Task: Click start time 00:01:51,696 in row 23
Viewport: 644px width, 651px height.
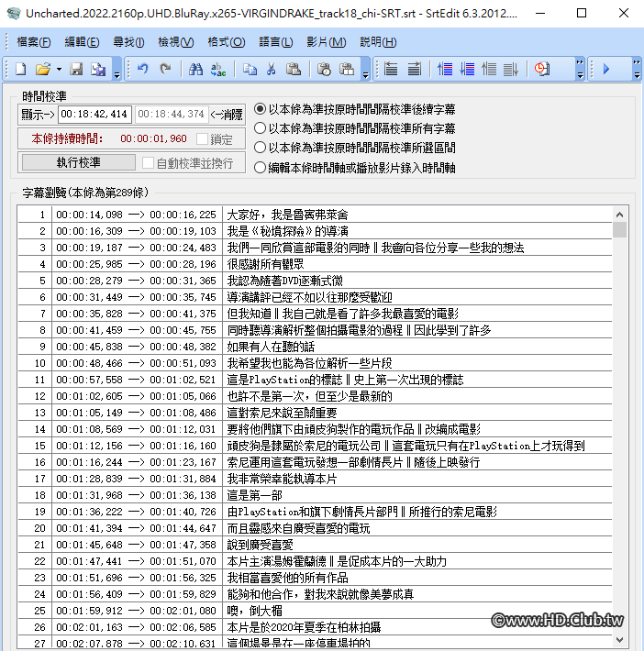Action: coord(89,578)
